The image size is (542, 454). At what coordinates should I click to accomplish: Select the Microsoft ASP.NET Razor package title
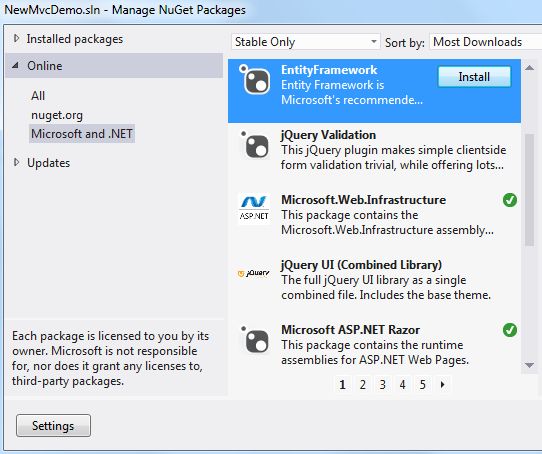(351, 330)
